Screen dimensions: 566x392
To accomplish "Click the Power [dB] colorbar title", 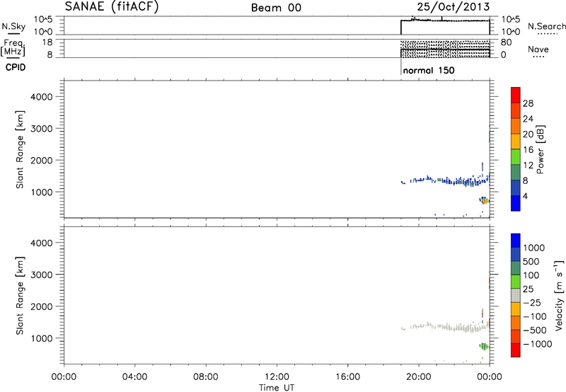I will 540,149.
